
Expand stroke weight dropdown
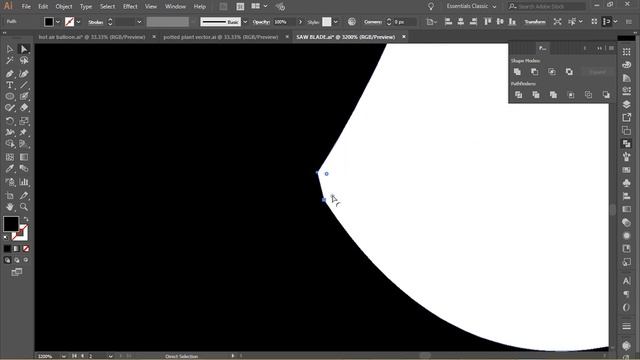point(139,22)
